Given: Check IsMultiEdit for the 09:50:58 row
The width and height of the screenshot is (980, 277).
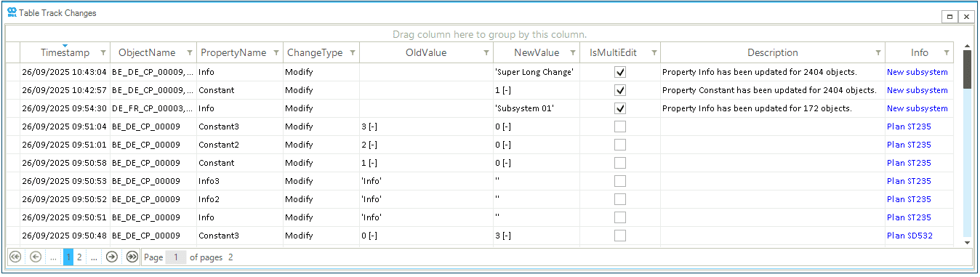Looking at the screenshot, I should [620, 163].
